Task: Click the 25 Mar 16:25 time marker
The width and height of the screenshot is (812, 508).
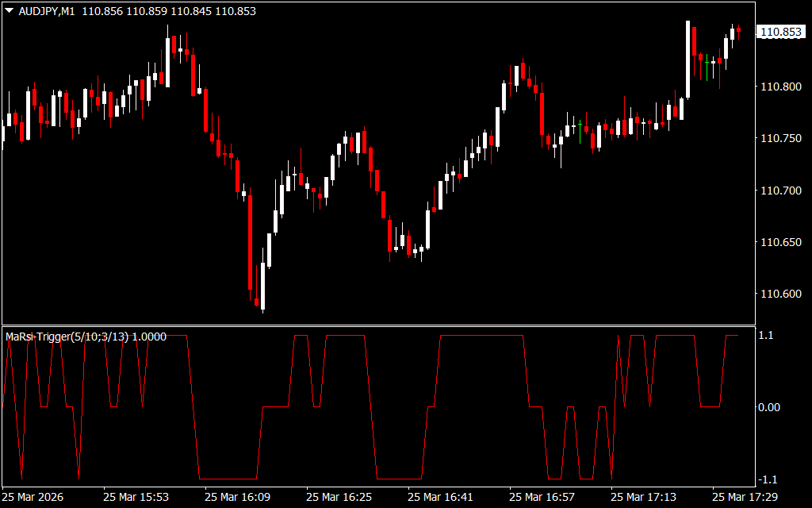Action: click(339, 497)
